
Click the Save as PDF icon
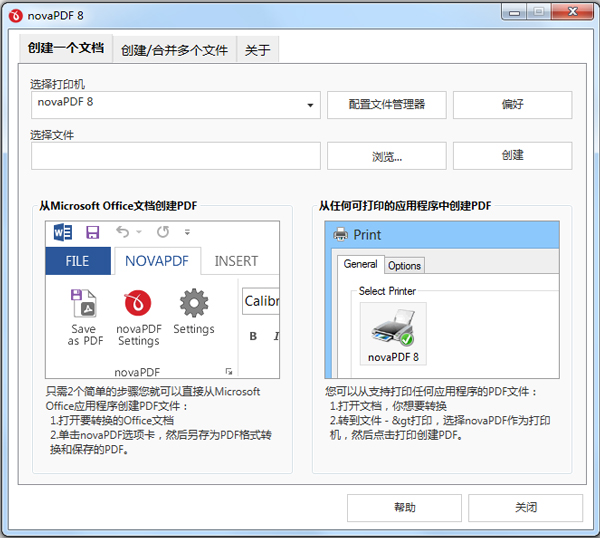[x=84, y=303]
